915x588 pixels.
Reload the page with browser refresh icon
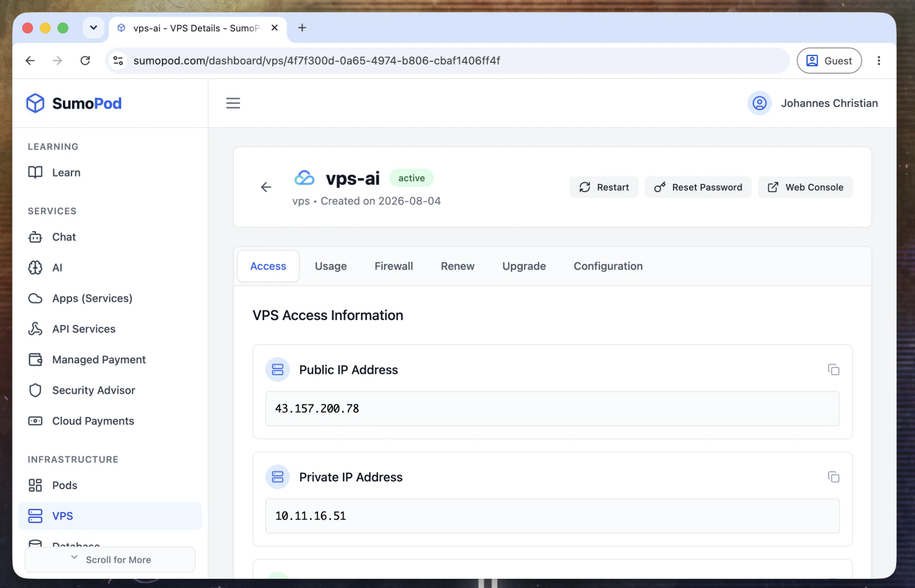(x=85, y=61)
